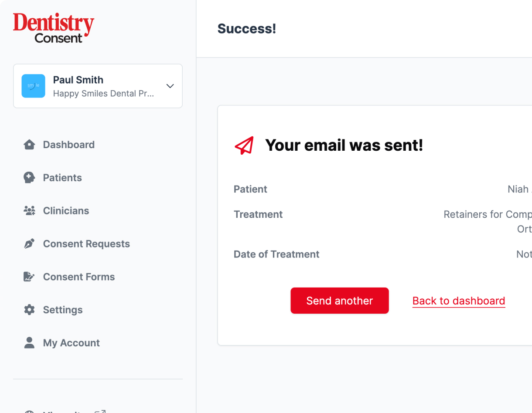Click the red paper plane icon

point(244,146)
